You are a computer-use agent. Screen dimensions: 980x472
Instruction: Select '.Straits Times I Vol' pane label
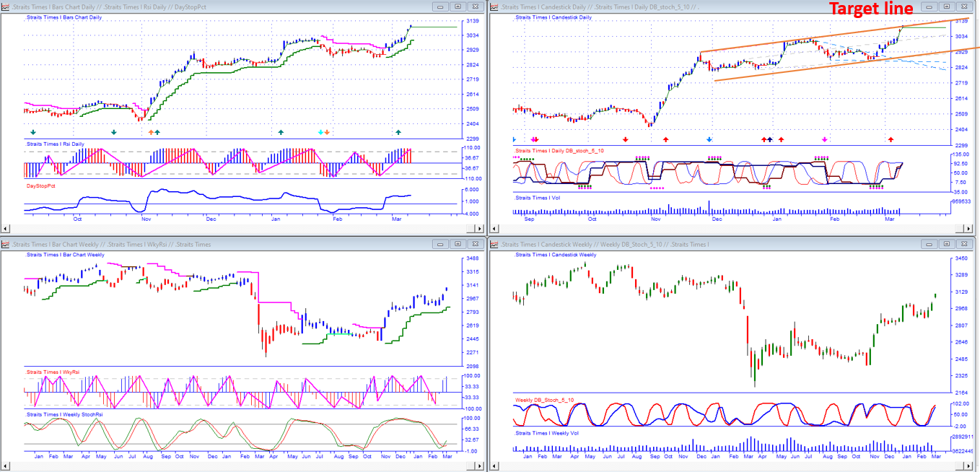(x=537, y=197)
